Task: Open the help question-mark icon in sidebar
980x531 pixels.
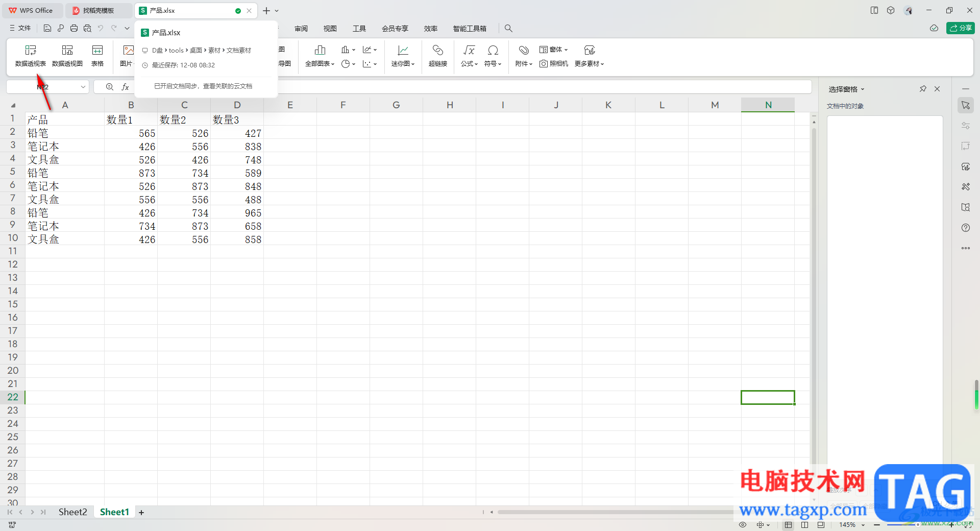Action: pos(966,228)
